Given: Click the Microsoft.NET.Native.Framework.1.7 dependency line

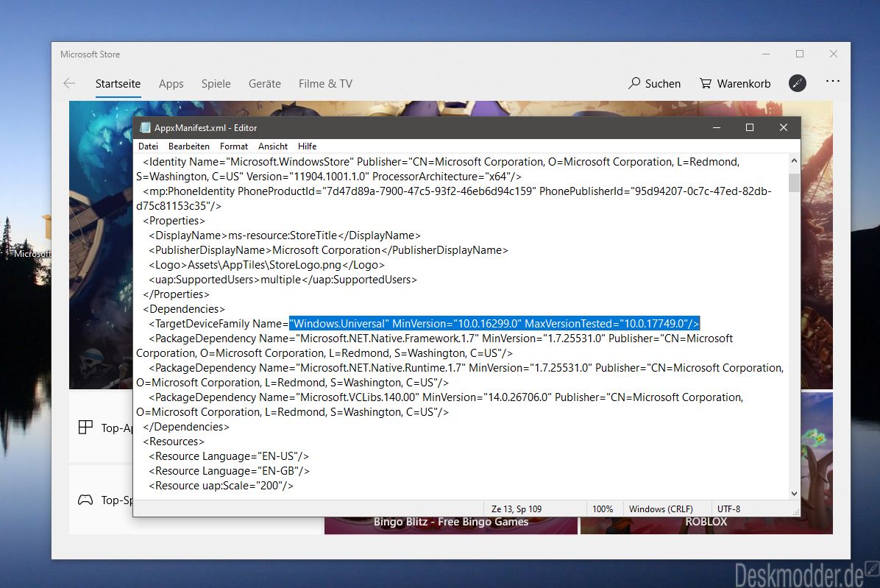Looking at the screenshot, I should [441, 339].
